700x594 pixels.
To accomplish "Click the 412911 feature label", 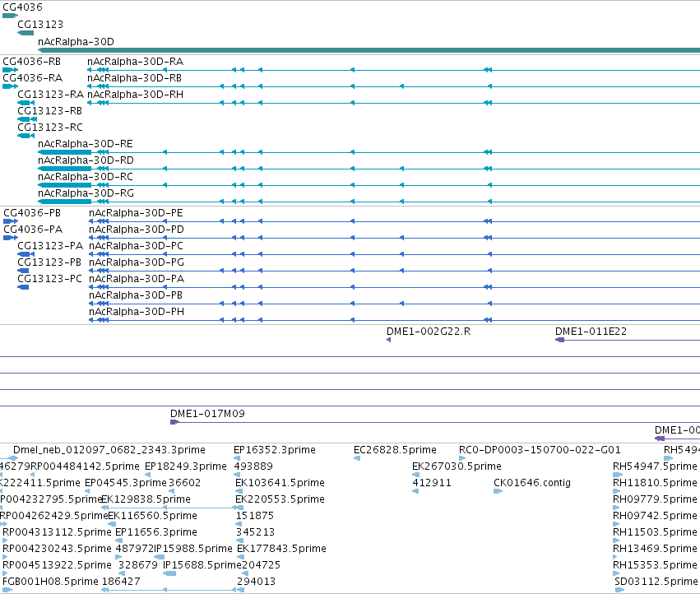I will coord(432,483).
